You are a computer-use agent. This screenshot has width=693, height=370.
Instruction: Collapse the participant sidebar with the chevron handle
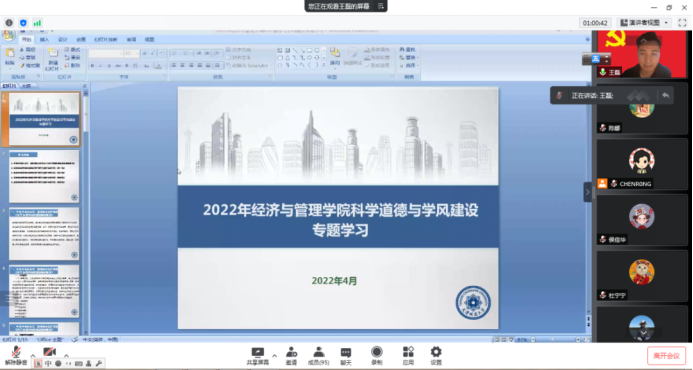[x=587, y=192]
